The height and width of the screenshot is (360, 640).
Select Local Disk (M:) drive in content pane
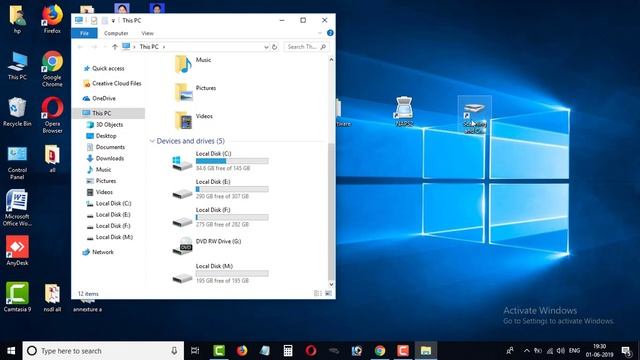(220, 273)
